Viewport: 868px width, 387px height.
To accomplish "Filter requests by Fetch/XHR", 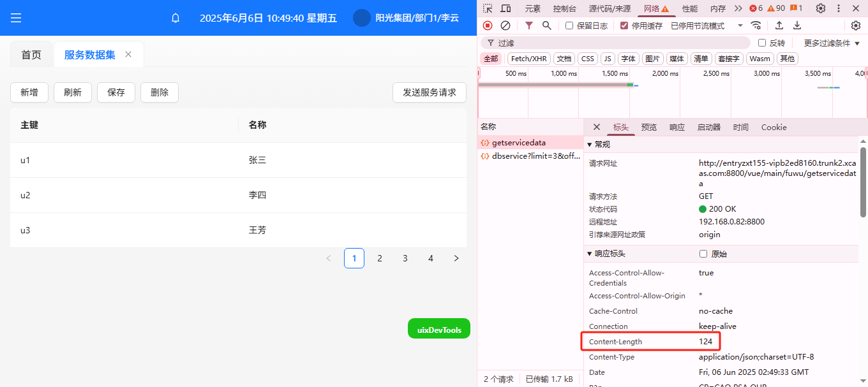I will (x=529, y=59).
